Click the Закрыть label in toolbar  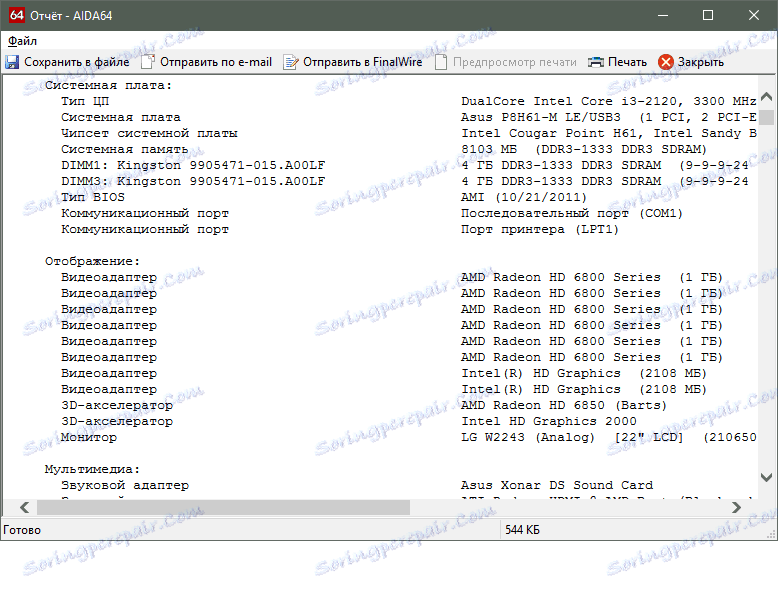coord(701,62)
